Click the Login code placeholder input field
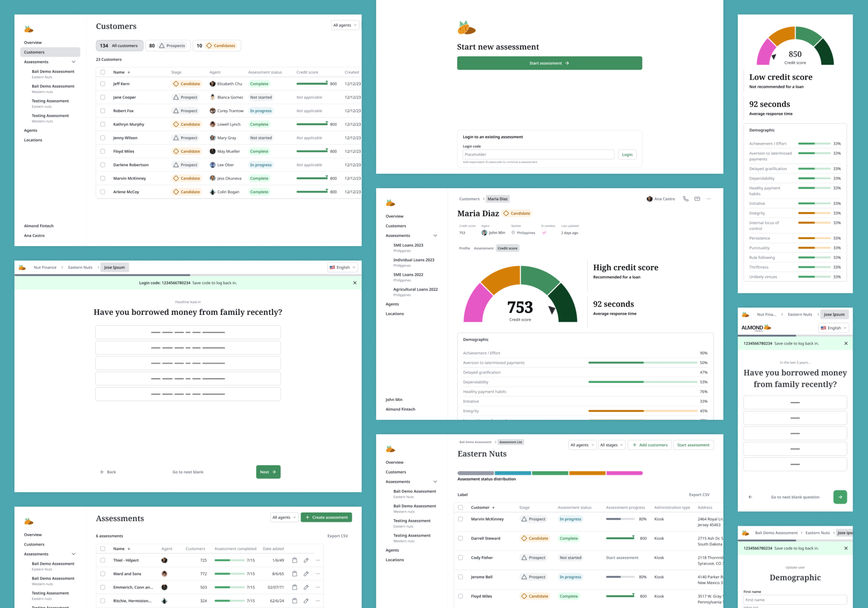The height and width of the screenshot is (608, 868). tap(538, 155)
